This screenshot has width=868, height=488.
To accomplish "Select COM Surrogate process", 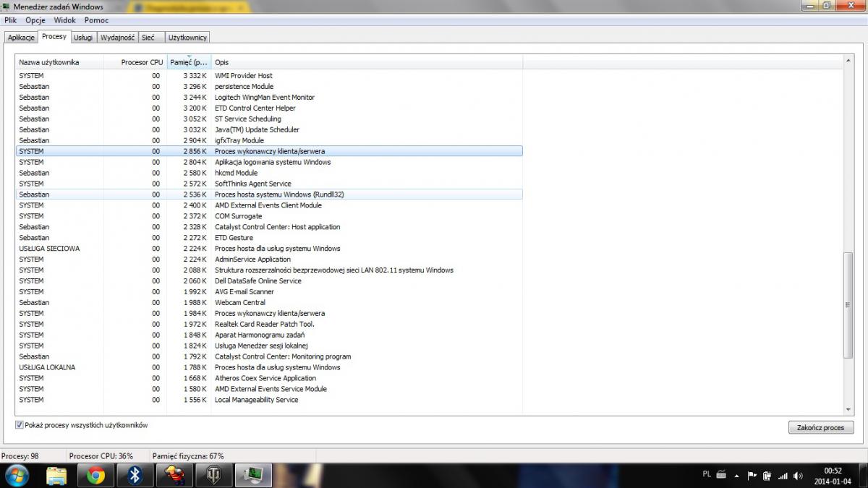I will point(269,216).
